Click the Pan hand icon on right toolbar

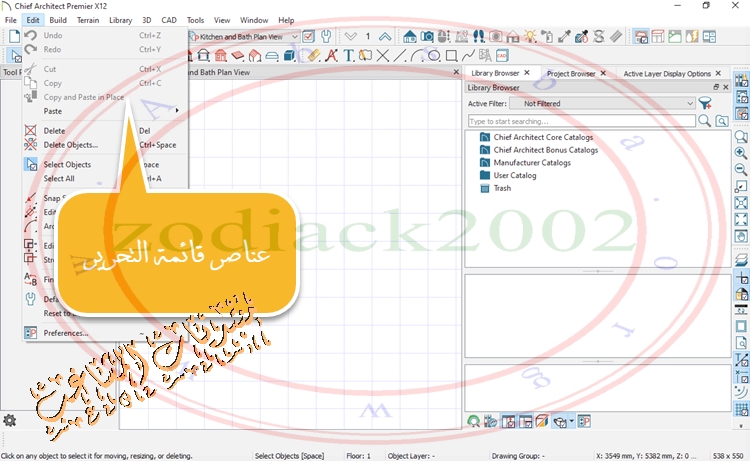(x=741, y=236)
